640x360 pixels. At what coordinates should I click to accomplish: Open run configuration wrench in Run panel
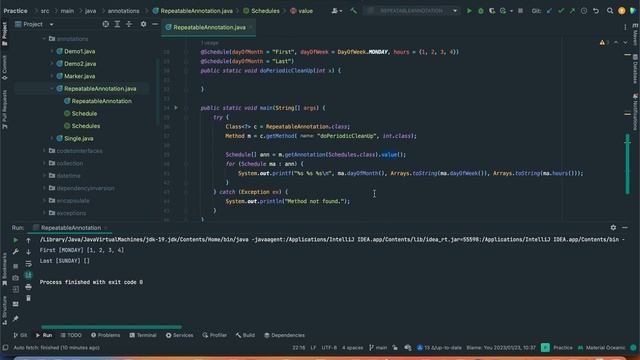(16, 252)
